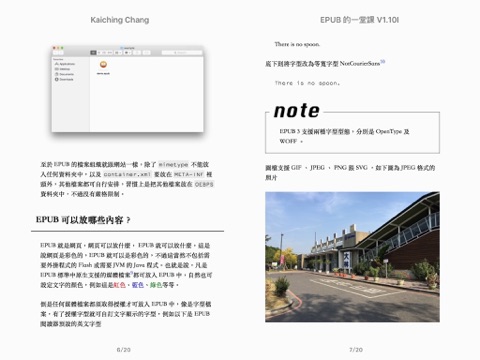Click the heading 'EPUB 可以放哪些內容？'
Image resolution: width=480 pixels, height=360 pixels.
[83, 220]
